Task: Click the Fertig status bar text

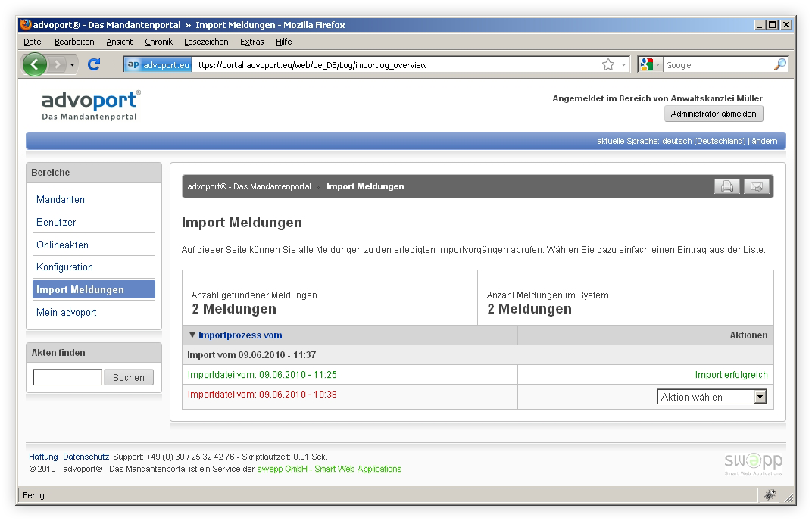Action: coord(33,495)
